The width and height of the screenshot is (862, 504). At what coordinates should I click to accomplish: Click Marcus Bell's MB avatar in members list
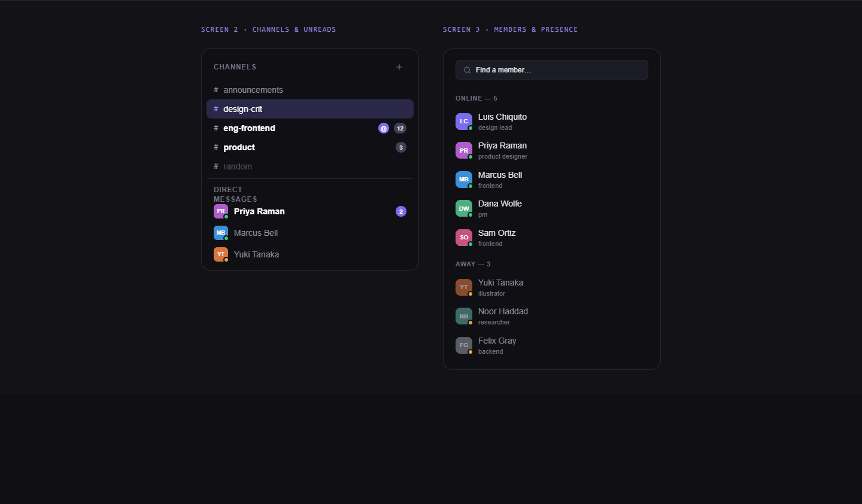click(x=464, y=180)
